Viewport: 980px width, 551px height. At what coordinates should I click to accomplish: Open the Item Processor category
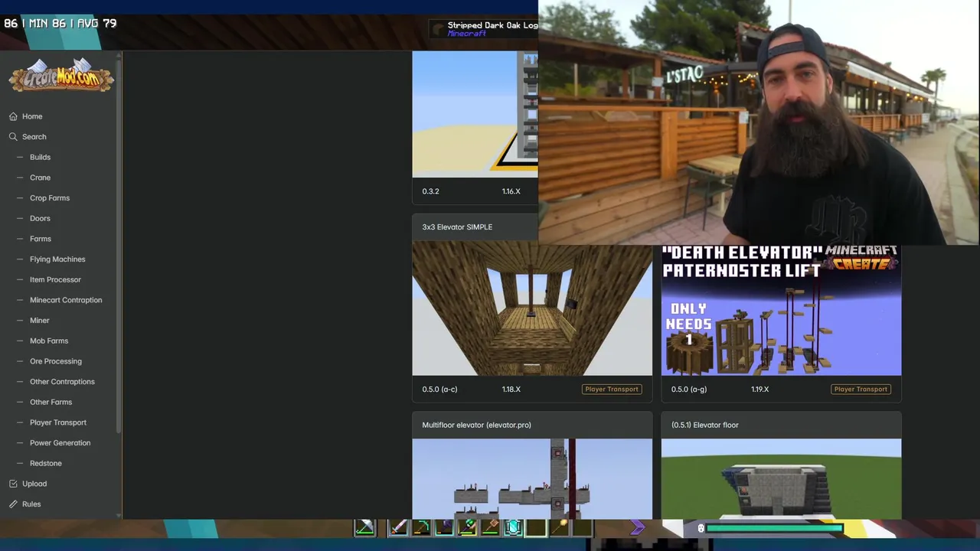(55, 279)
